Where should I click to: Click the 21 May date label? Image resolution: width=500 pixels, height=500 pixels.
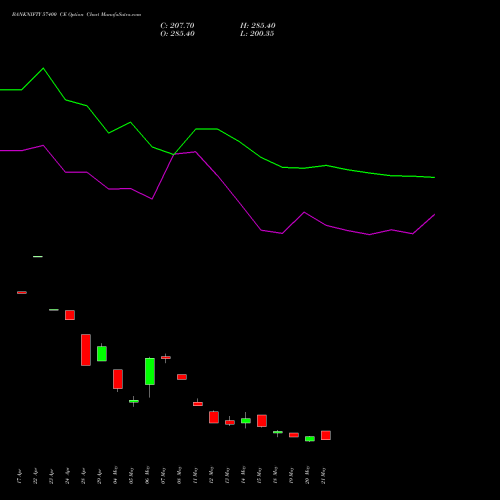(x=323, y=475)
